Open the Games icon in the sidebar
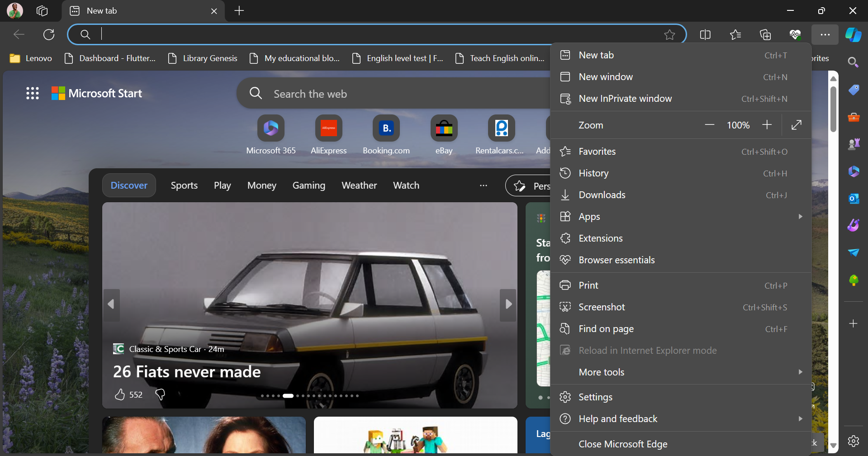Image resolution: width=868 pixels, height=456 pixels. tap(854, 144)
